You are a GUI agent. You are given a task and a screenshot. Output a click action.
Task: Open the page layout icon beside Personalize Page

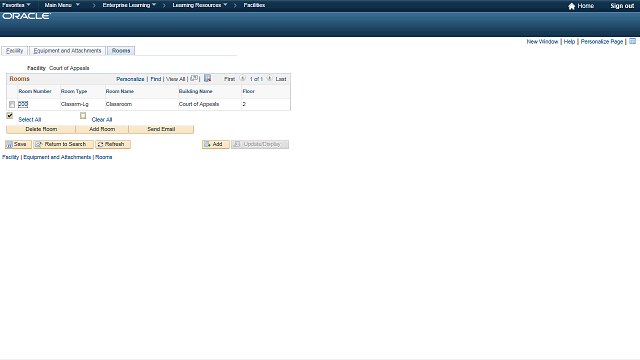click(x=632, y=41)
